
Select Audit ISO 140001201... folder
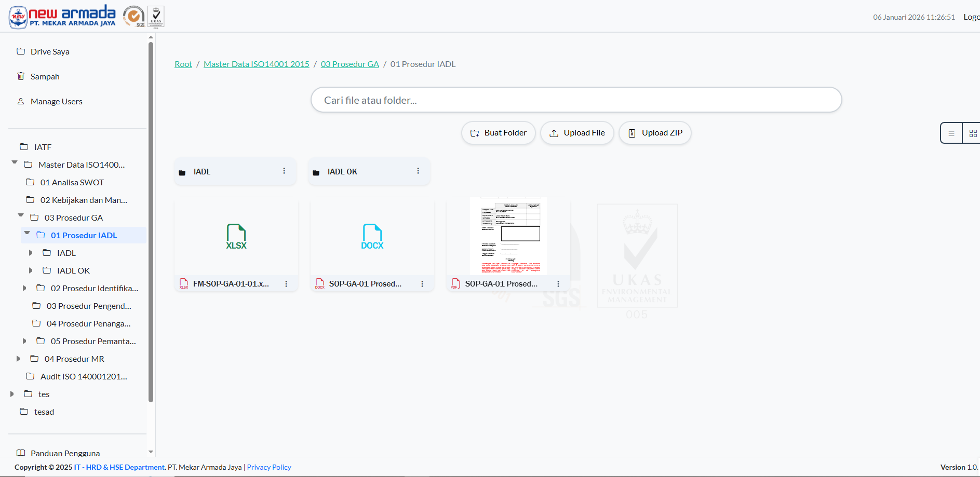84,376
